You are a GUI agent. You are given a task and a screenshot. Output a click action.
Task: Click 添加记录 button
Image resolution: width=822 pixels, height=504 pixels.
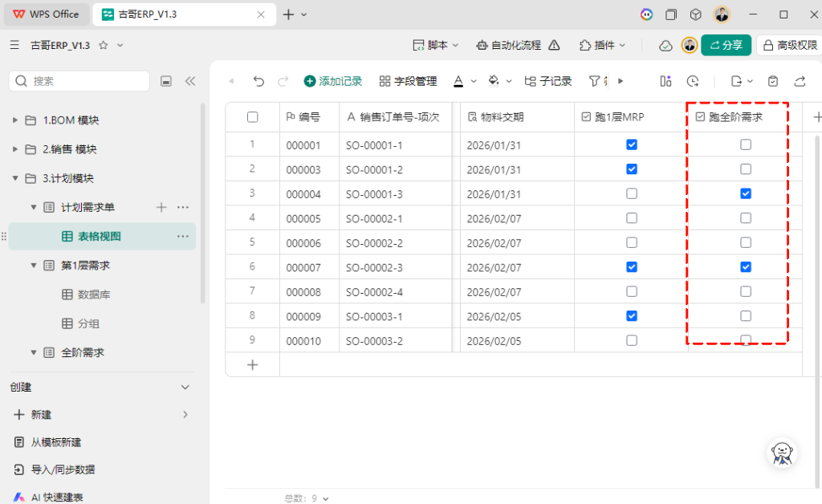(333, 81)
